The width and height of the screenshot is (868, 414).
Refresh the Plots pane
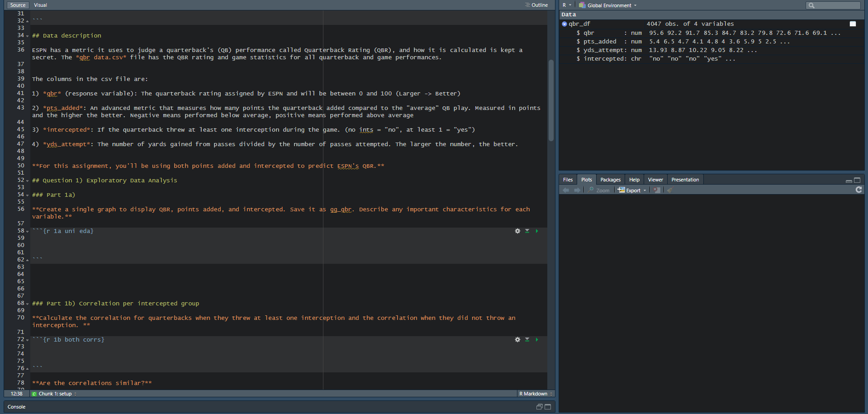[x=859, y=190]
